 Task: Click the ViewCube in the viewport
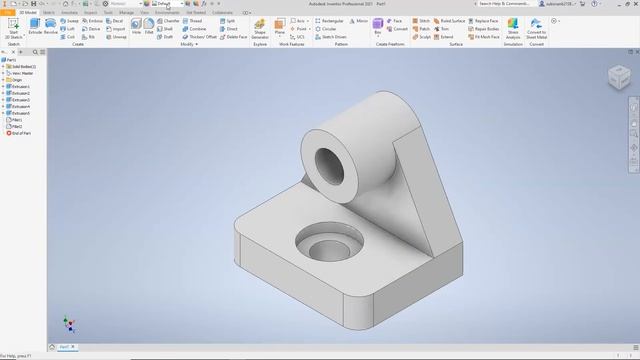619,77
